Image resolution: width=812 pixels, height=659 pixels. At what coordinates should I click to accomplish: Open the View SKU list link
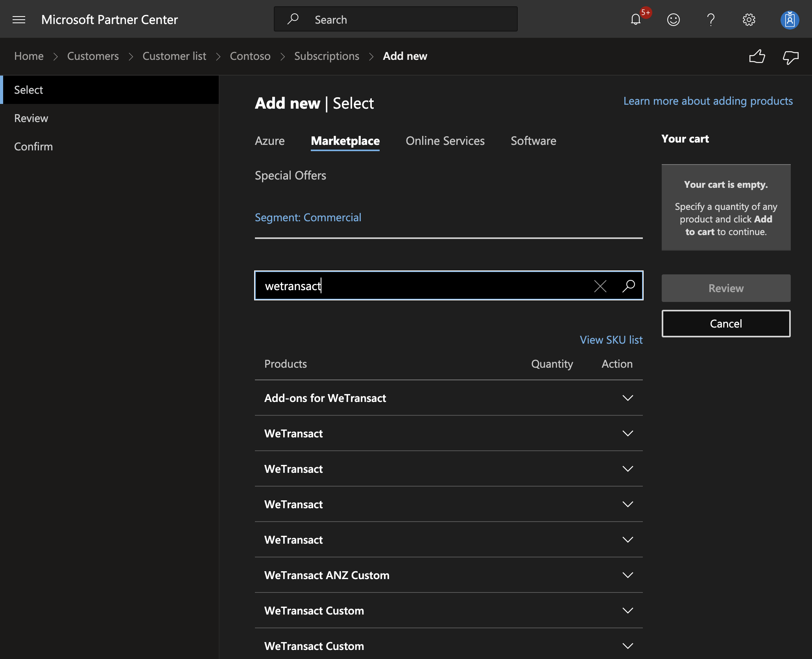611,340
